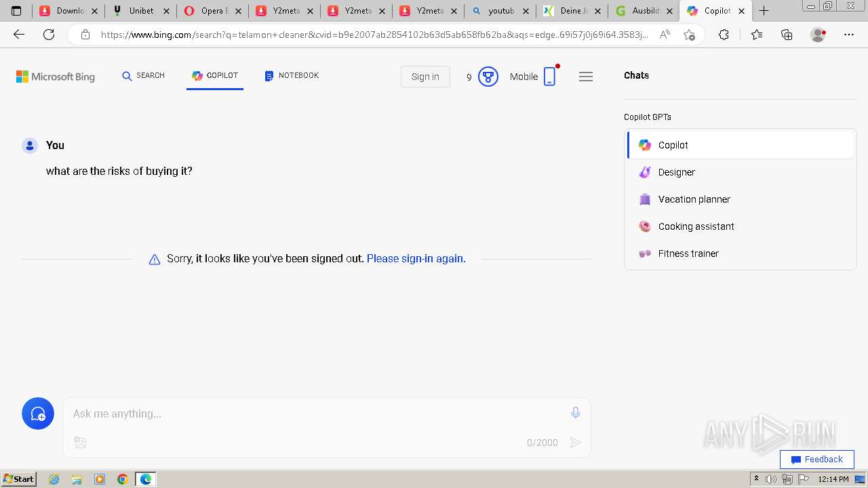Viewport: 868px width, 488px height.
Task: Click the Mobile phone icon
Action: 550,77
